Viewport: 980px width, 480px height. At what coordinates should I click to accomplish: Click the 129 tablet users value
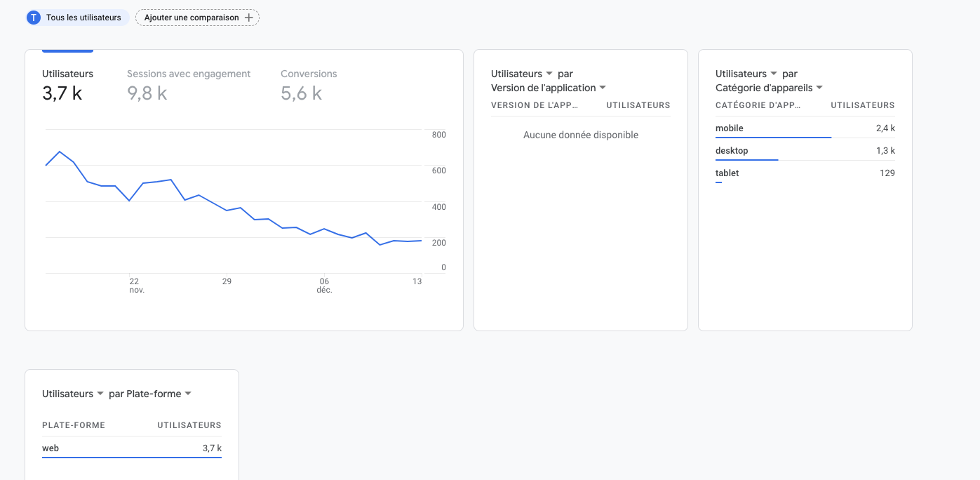887,173
